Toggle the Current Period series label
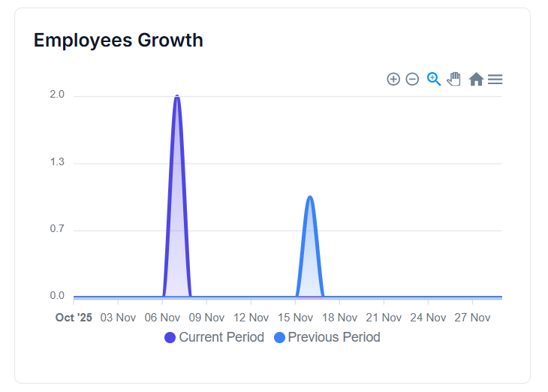Image resolution: width=548 pixels, height=392 pixels. 221,337
